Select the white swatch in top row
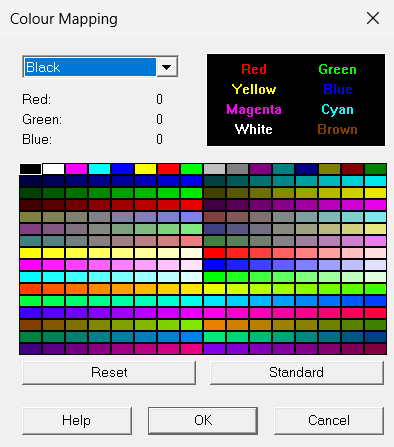 click(53, 169)
